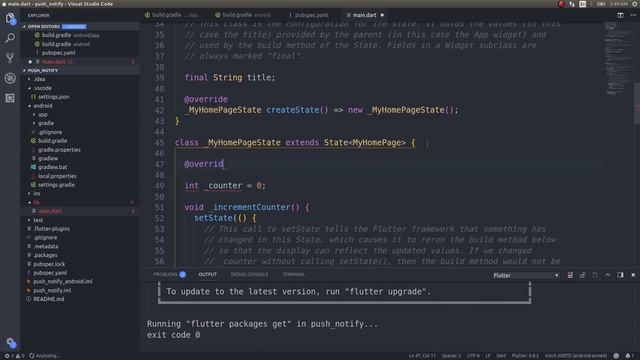The image size is (640, 360).
Task: Click the Flutter version in status bar
Action: [525, 356]
